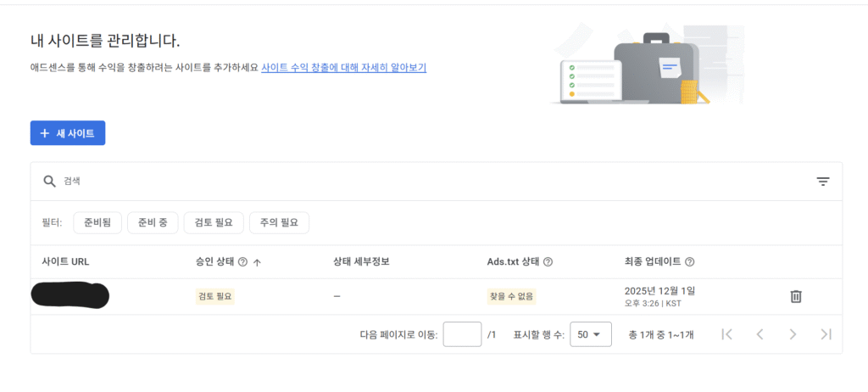Toggle the 준비됨 filter chip
The width and height of the screenshot is (868, 392).
coord(97,223)
